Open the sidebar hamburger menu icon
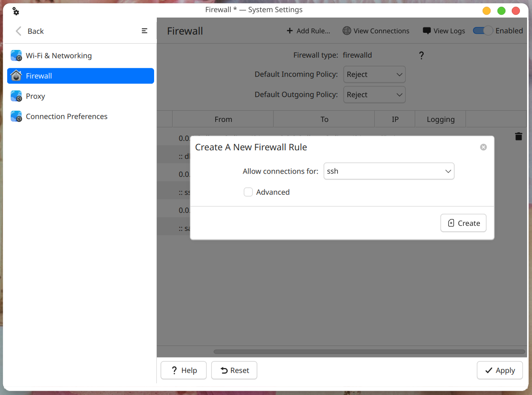The width and height of the screenshot is (532, 395). pyautogui.click(x=144, y=31)
